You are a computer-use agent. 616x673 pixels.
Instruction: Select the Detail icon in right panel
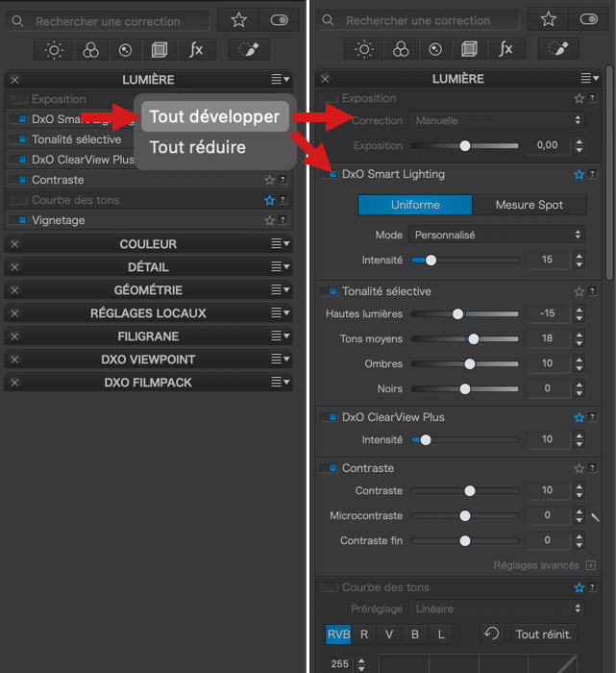(435, 49)
